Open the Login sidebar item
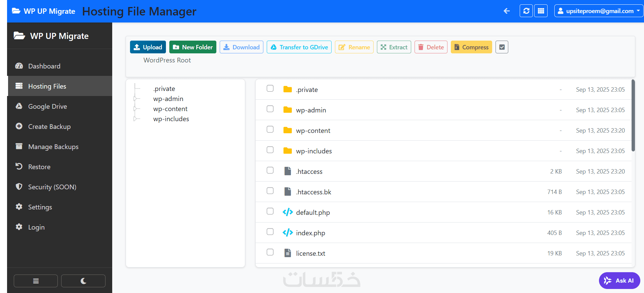The image size is (644, 293). click(60, 227)
